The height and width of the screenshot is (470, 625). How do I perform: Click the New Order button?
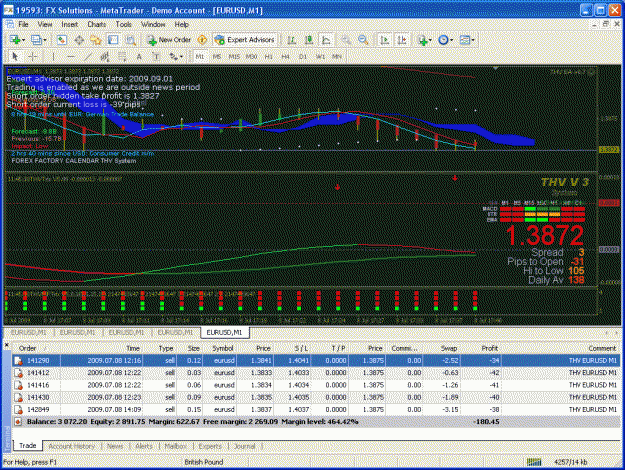(x=169, y=40)
